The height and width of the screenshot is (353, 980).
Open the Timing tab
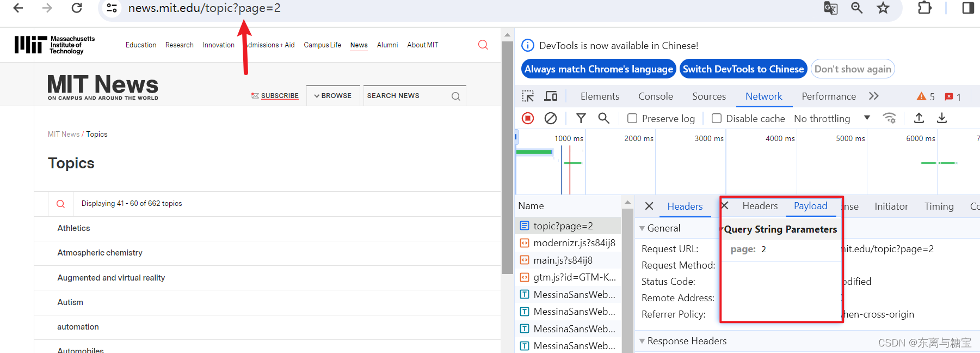click(939, 206)
